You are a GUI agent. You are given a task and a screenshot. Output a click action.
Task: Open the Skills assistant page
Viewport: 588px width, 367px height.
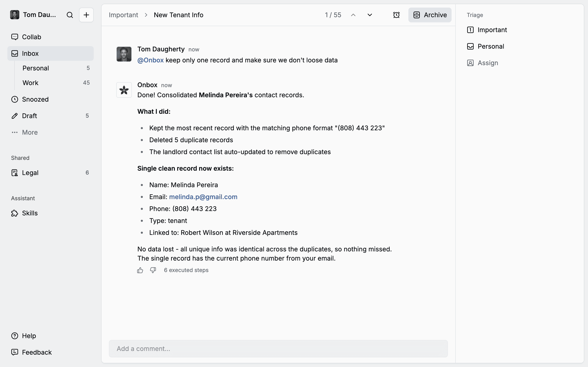(x=30, y=213)
